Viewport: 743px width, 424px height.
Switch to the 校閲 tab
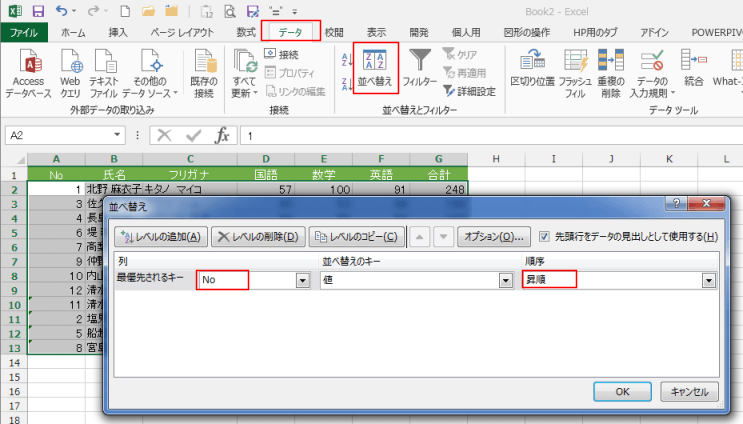click(x=334, y=32)
